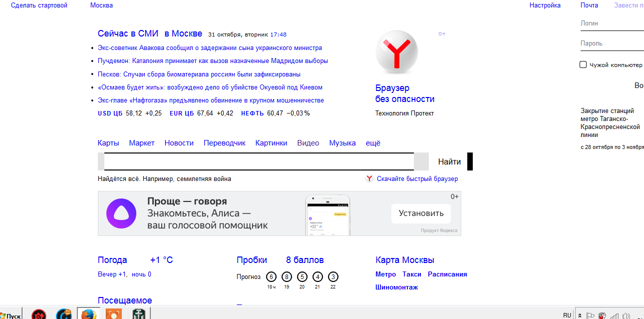Open «Осмаев будет жить» news headline

tap(210, 87)
